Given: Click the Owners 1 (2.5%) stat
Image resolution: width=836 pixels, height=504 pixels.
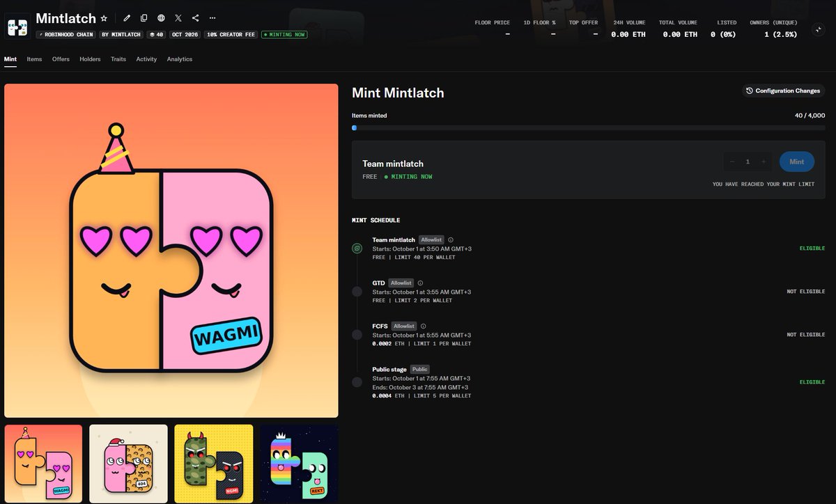Looking at the screenshot, I should coord(773,29).
